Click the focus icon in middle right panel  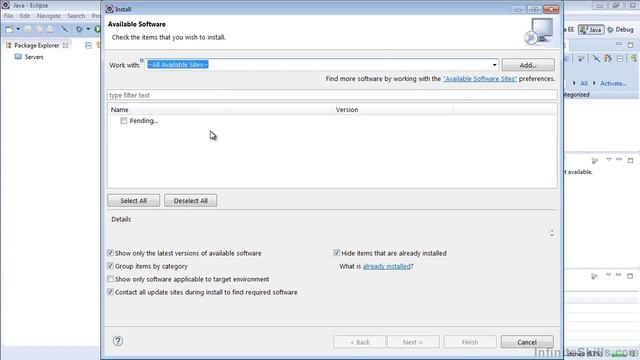point(595,160)
